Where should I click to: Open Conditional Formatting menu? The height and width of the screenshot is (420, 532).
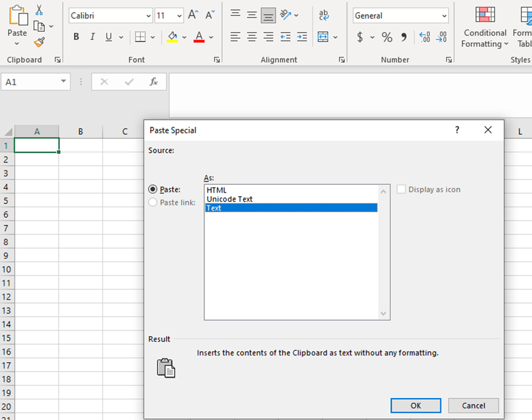485,27
